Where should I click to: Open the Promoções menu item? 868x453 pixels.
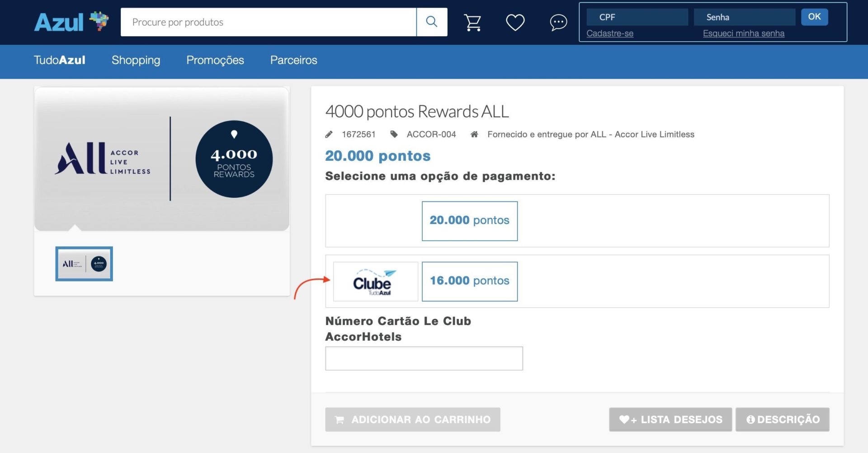215,60
